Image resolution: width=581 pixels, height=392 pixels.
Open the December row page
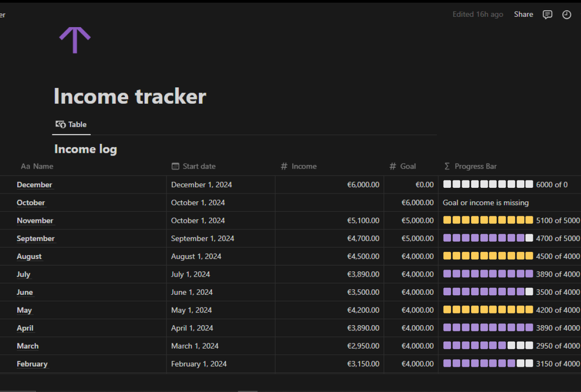coord(35,185)
